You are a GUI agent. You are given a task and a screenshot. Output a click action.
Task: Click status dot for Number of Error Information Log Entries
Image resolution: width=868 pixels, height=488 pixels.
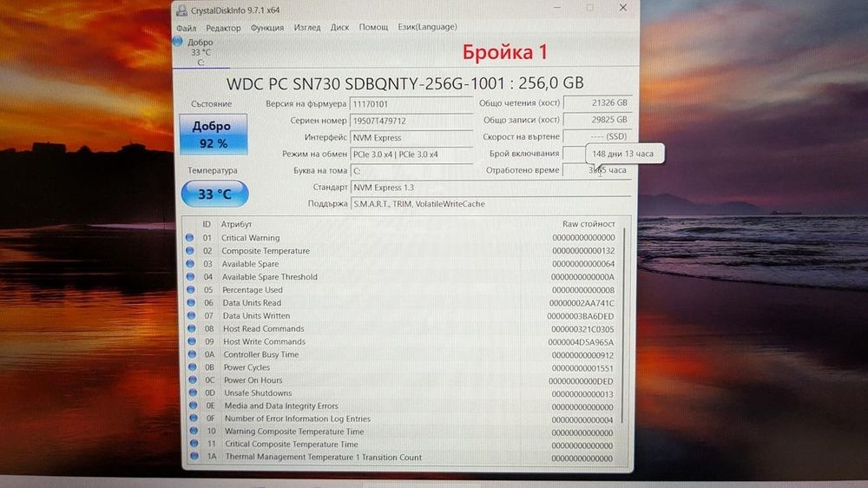[x=194, y=419]
